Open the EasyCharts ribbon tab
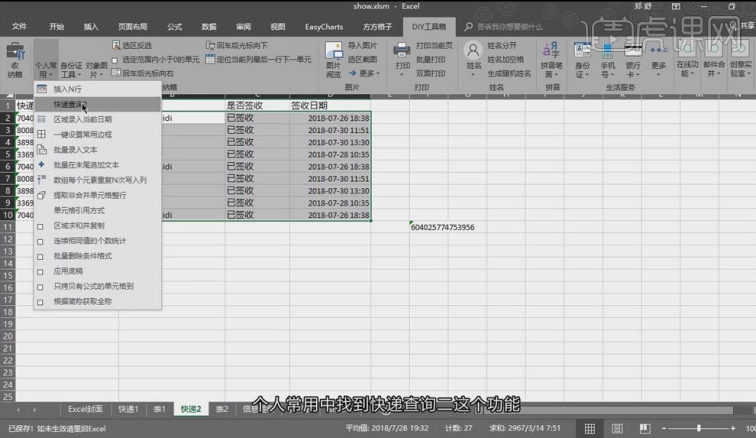The height and width of the screenshot is (438, 756). tap(324, 27)
